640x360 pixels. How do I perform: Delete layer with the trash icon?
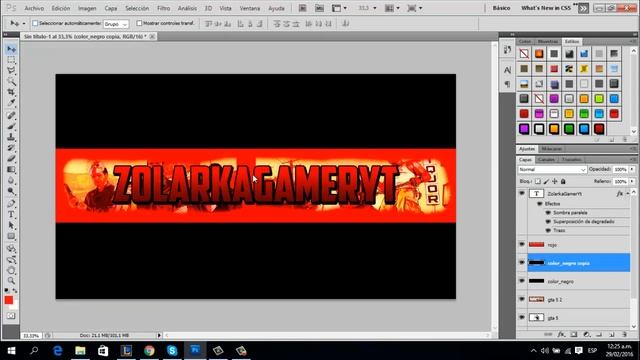[624, 335]
